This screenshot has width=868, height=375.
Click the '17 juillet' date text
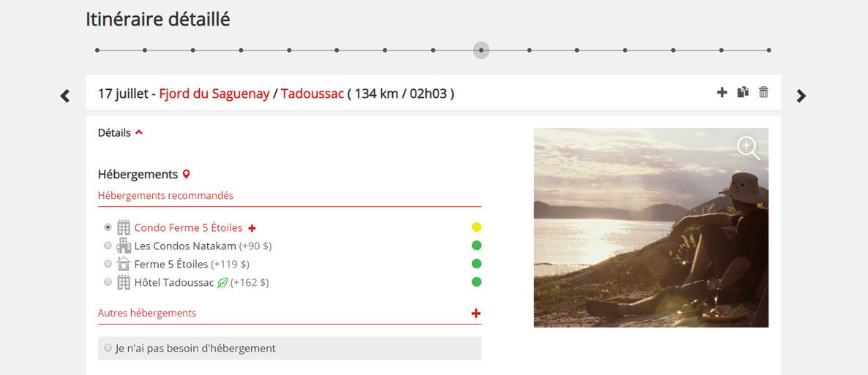(x=124, y=94)
